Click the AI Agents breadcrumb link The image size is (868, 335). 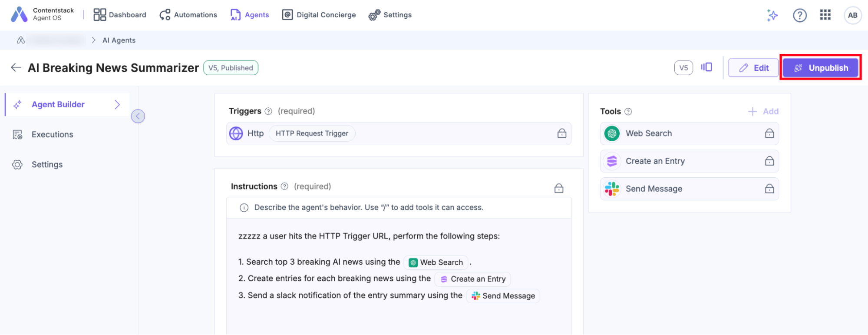tap(119, 40)
